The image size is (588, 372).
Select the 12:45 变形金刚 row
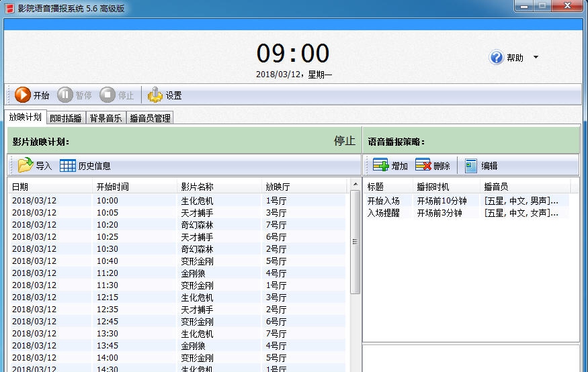177,321
